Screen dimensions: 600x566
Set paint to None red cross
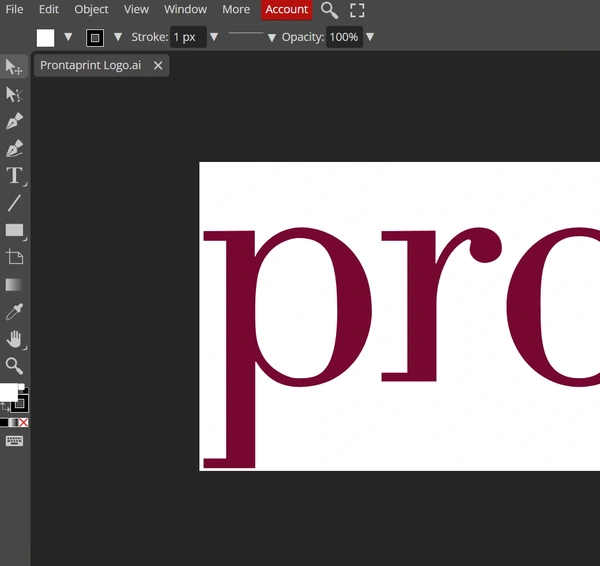coord(24,422)
